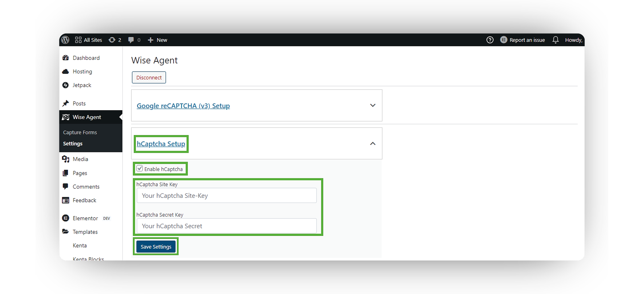
Task: Click Report an issue
Action: (x=527, y=40)
